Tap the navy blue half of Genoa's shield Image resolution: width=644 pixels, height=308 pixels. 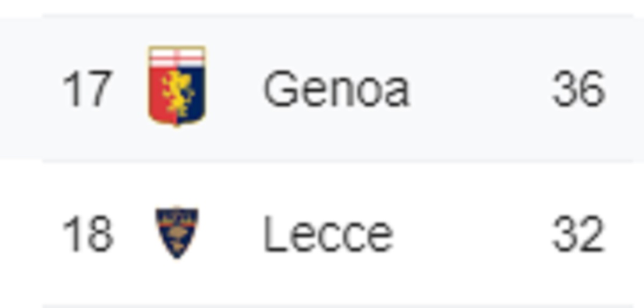click(191, 94)
